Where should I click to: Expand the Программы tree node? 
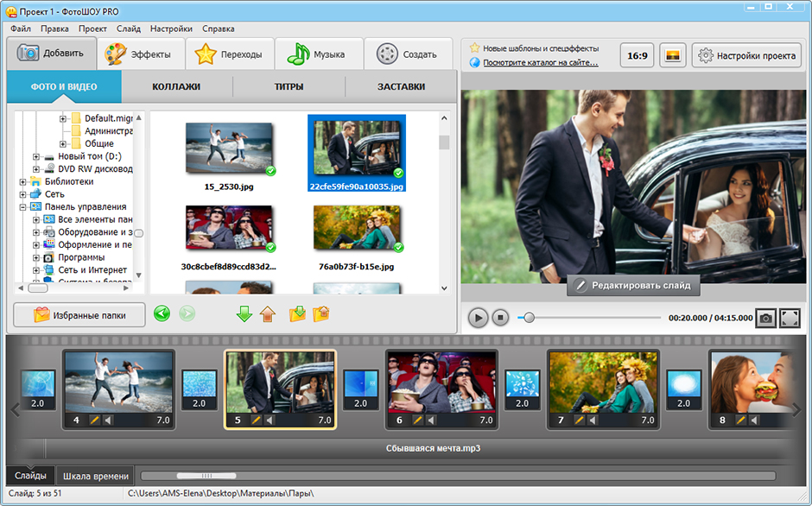tap(36, 257)
